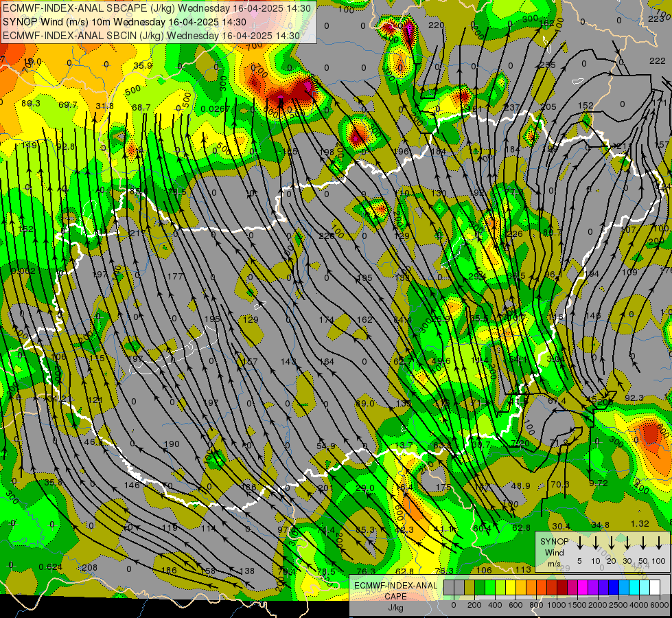The height and width of the screenshot is (618, 672).
Task: Pick the olive CAPE legend swatch
Action: click(x=470, y=588)
